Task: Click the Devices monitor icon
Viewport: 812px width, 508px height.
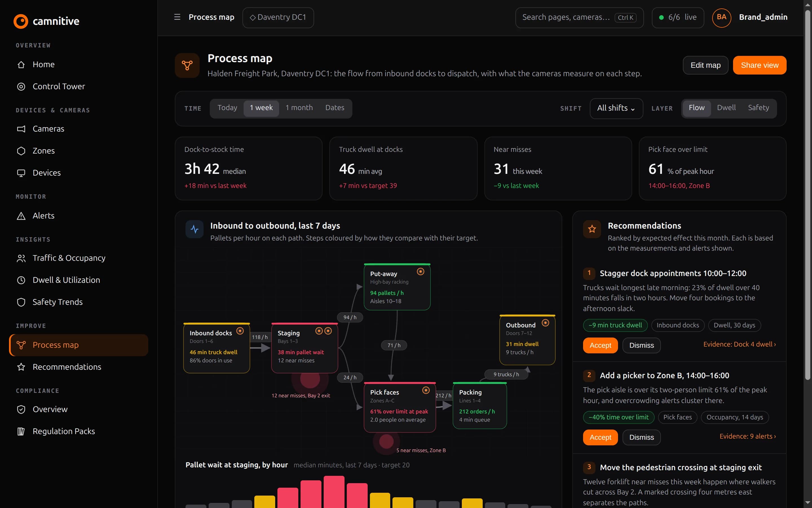Action: coord(21,173)
